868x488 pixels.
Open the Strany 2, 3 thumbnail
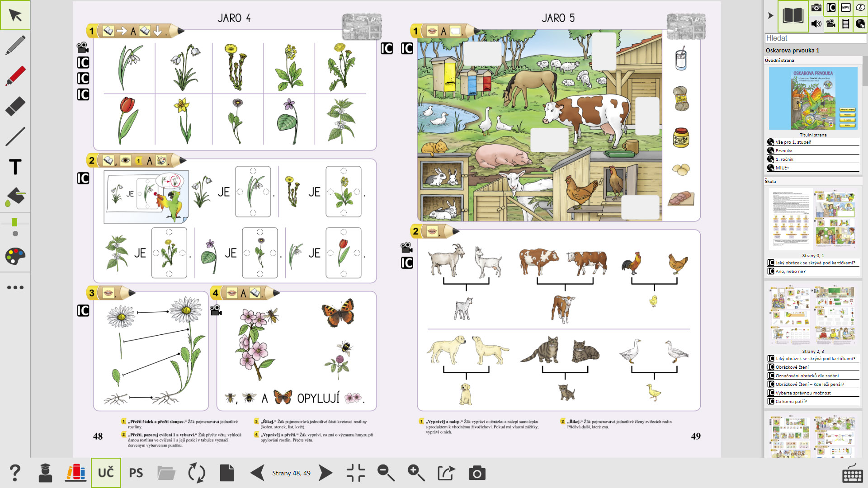coord(813,315)
